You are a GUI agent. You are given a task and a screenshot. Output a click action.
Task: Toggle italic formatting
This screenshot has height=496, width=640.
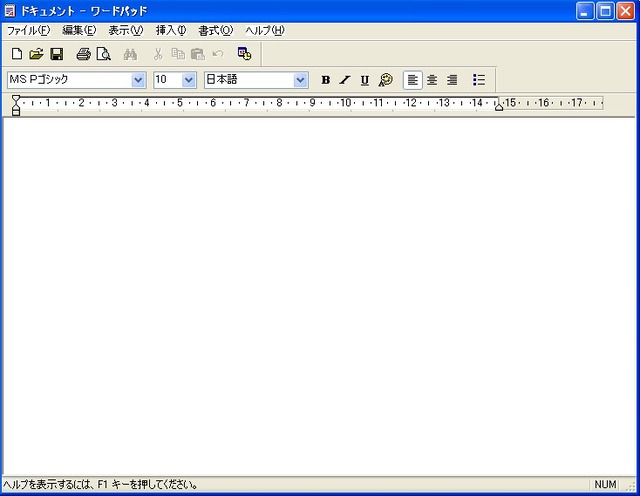click(x=345, y=80)
